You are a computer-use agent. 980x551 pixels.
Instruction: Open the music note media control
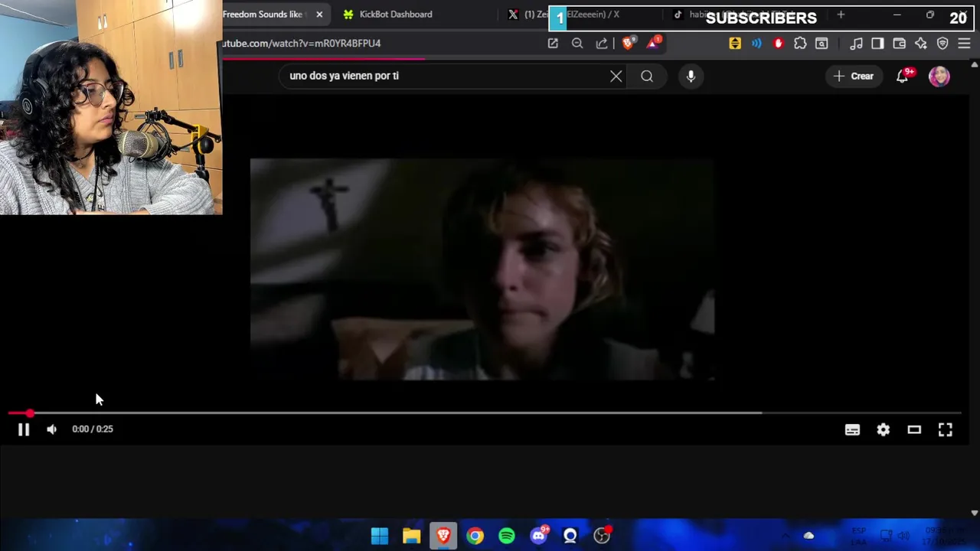point(857,44)
